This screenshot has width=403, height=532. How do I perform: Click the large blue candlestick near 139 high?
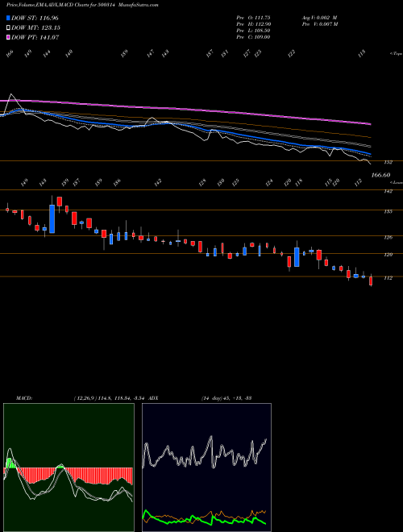coord(52,218)
